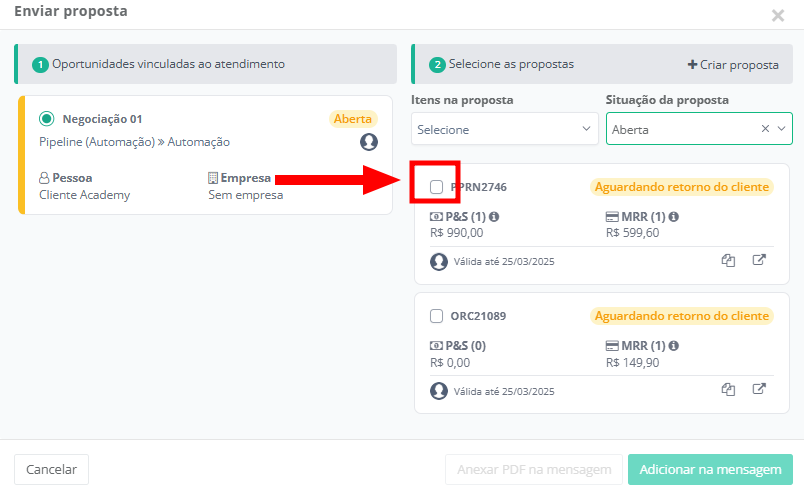The image size is (804, 496).
Task: Click Criar proposta link
Action: click(733, 65)
